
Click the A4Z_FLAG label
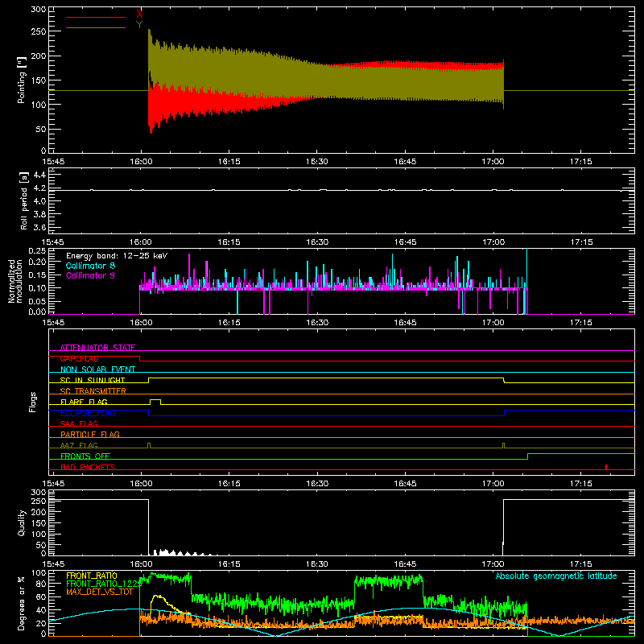tap(79, 445)
